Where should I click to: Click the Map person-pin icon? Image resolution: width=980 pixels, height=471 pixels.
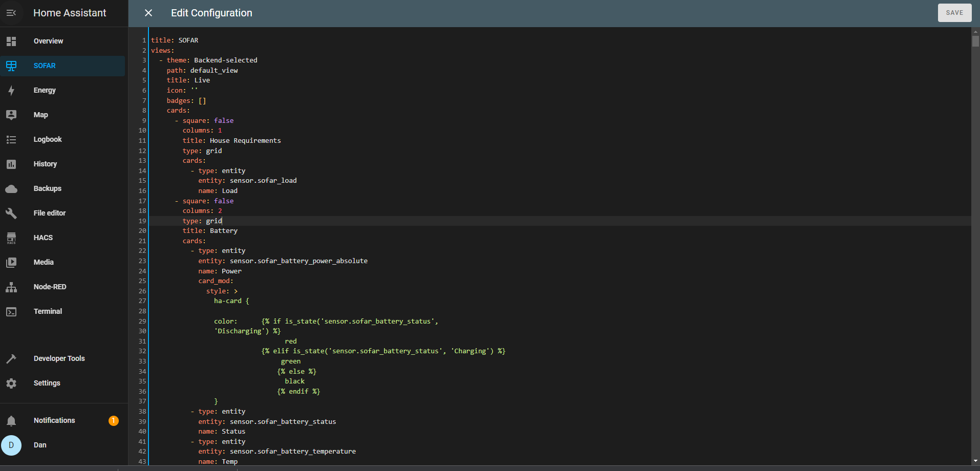pos(11,115)
